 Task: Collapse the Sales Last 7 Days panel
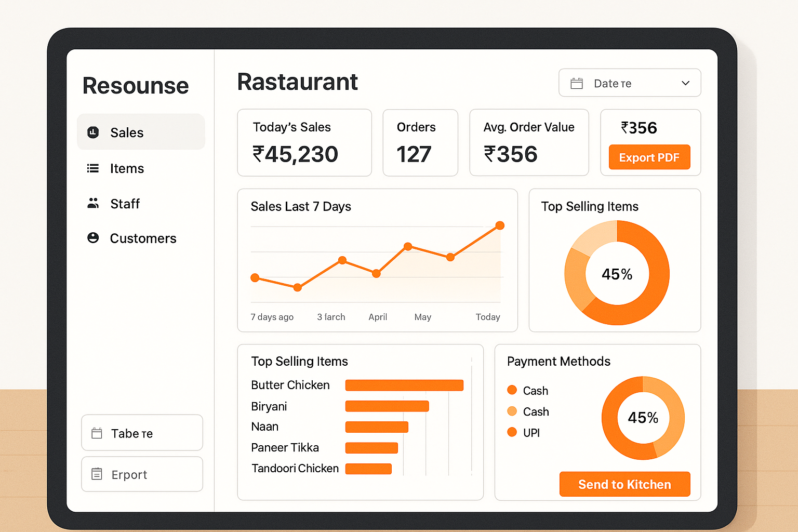tap(301, 206)
